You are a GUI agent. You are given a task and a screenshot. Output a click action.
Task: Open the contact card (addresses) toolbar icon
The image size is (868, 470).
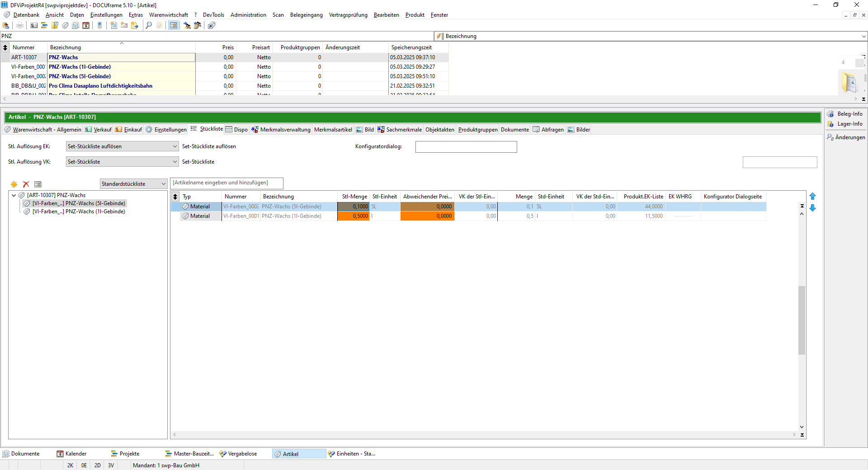click(x=34, y=25)
